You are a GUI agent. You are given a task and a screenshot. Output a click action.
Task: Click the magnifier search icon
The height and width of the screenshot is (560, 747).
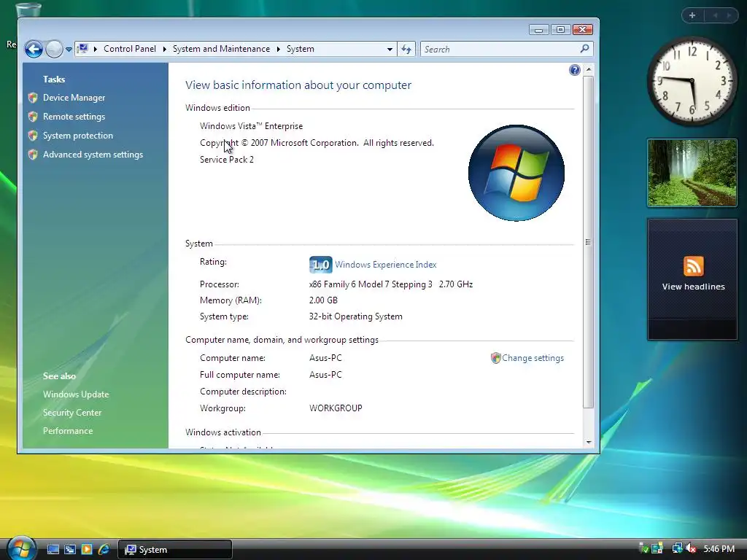[584, 49]
